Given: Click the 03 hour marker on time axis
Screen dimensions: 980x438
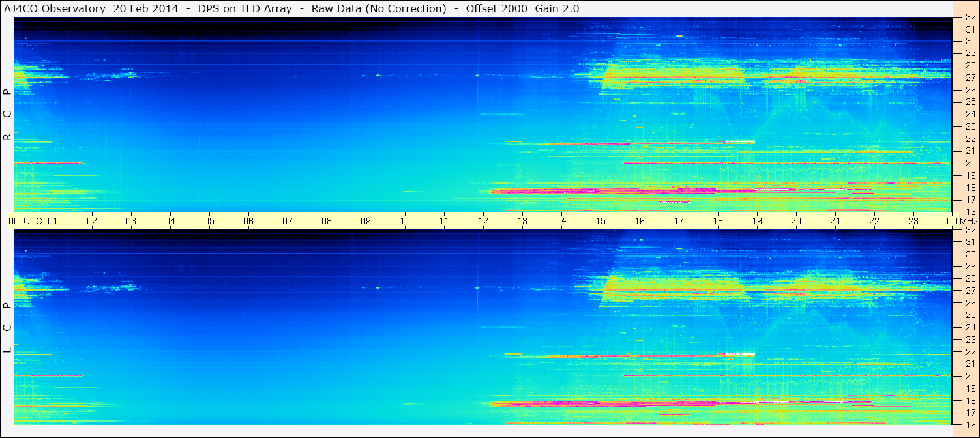Looking at the screenshot, I should coord(131,221).
